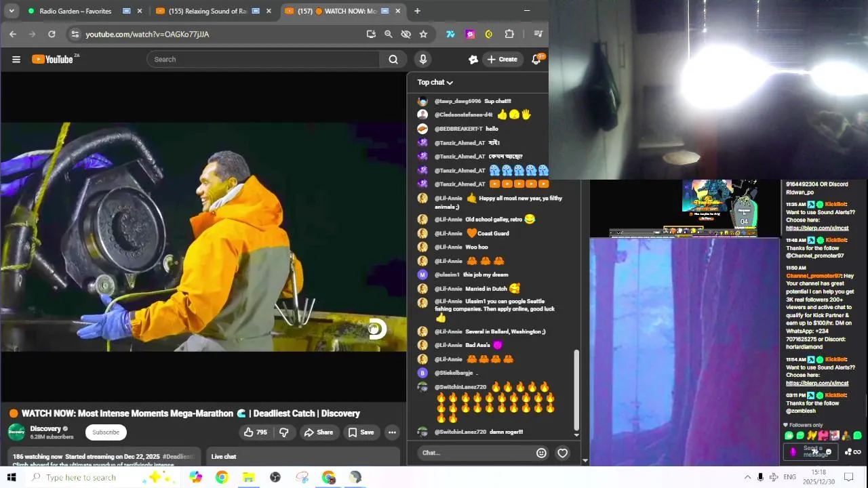This screenshot has height=488, width=868.
Task: Click the Discovery channel avatar
Action: coord(16,432)
